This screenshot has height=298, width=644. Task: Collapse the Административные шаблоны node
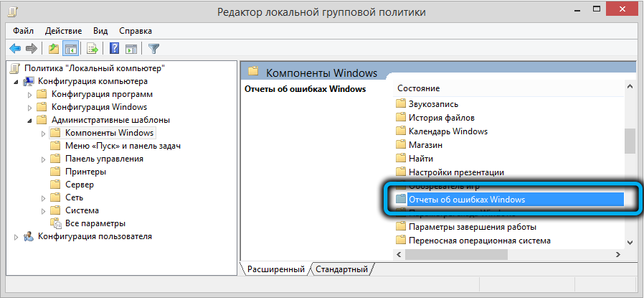tap(29, 120)
